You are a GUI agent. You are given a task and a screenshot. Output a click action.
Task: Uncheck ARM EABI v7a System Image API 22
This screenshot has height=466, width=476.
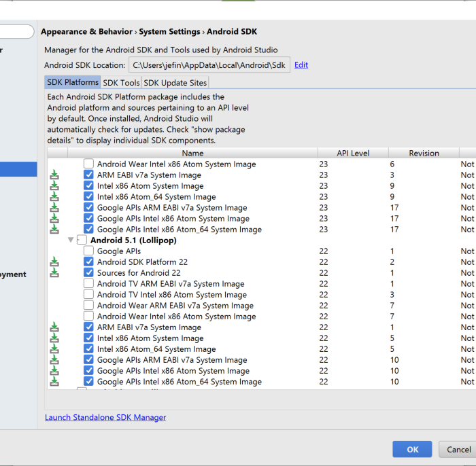pos(88,327)
